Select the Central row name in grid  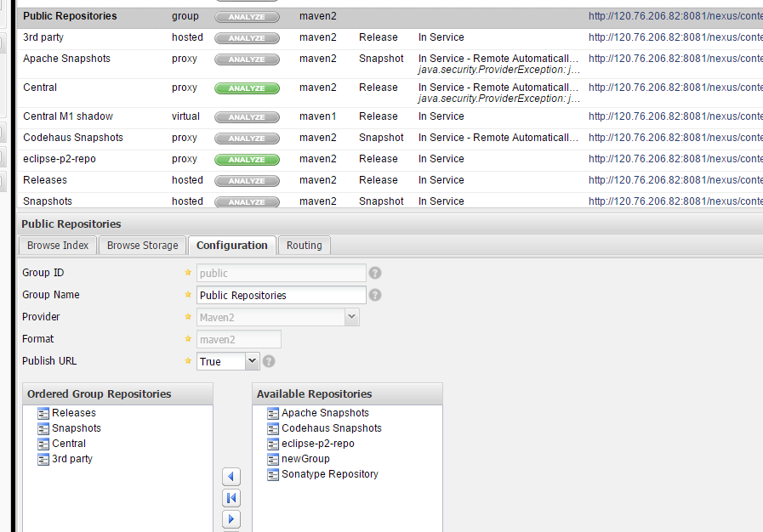pyautogui.click(x=40, y=88)
